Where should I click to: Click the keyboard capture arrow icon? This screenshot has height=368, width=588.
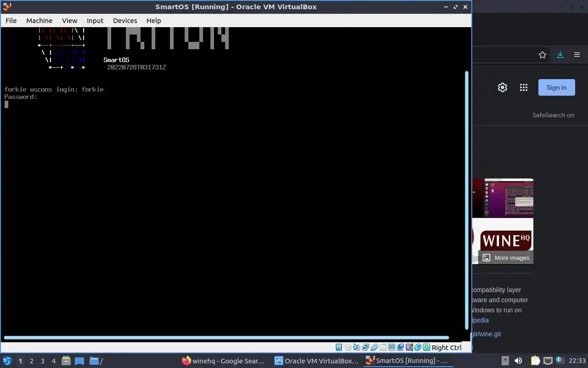426,347
